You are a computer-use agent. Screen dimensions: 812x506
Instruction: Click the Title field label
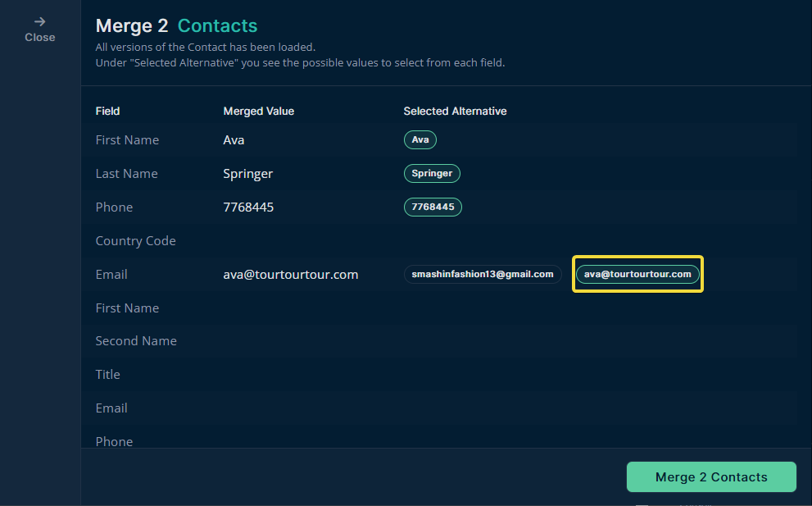107,374
